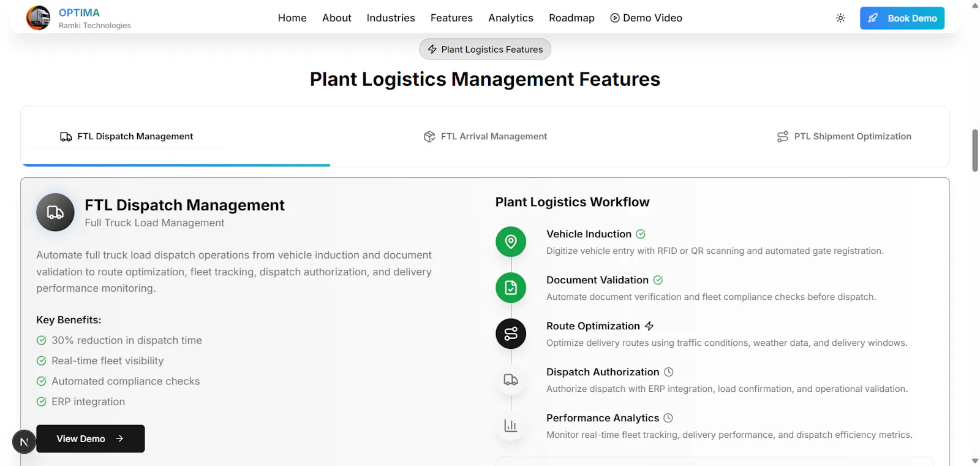The width and height of the screenshot is (980, 466).
Task: Open the Demo Video link
Action: [x=646, y=18]
